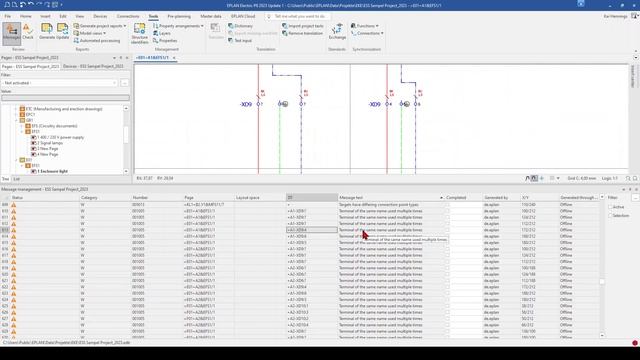Open the File menu
This screenshot has width=640, height=360.
(7, 16)
